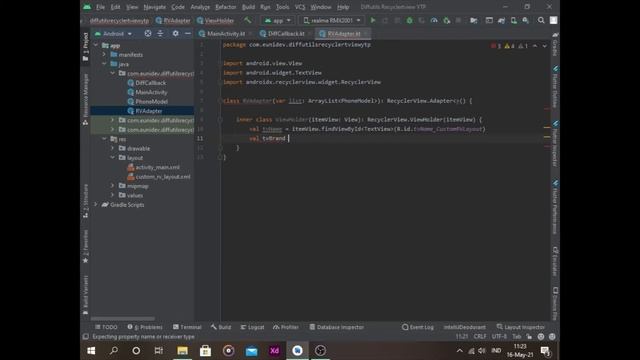Open the TODO tool window
Image resolution: width=640 pixels, height=360 pixels.
(106, 327)
